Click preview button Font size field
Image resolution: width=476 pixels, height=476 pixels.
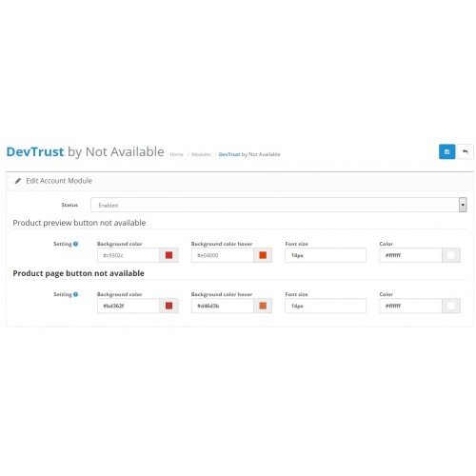[326, 255]
